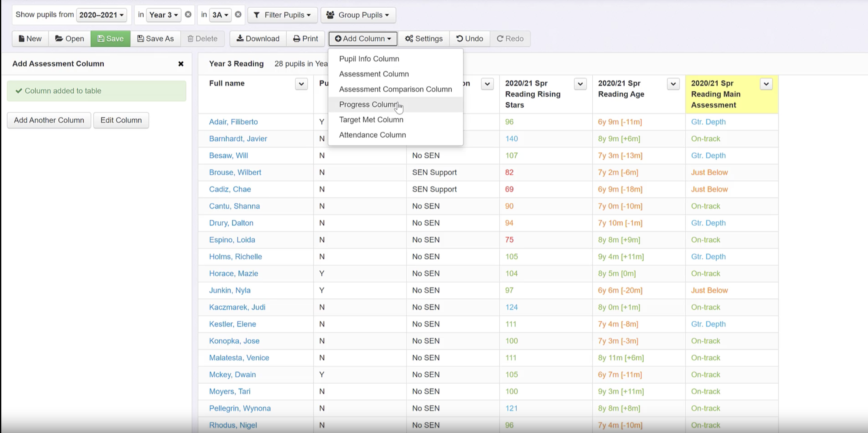Open pupil Adair, Filiberto link
Screen dimensions: 868x433
[x=233, y=121]
